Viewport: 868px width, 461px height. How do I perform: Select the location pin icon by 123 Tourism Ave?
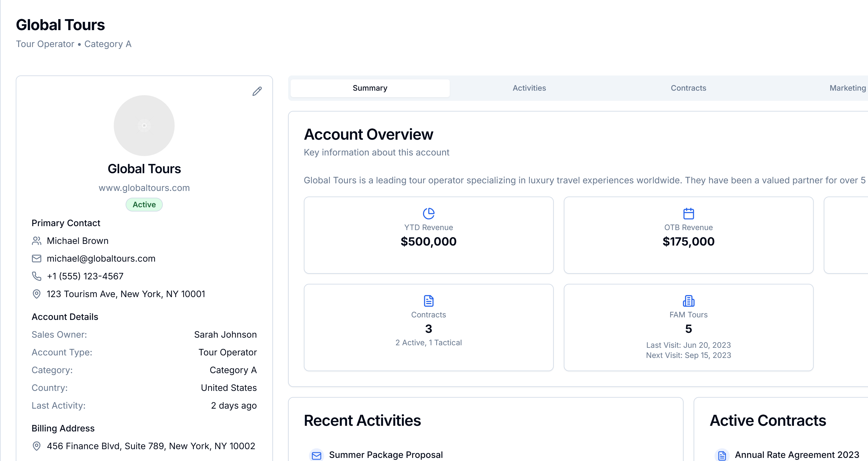(x=37, y=294)
